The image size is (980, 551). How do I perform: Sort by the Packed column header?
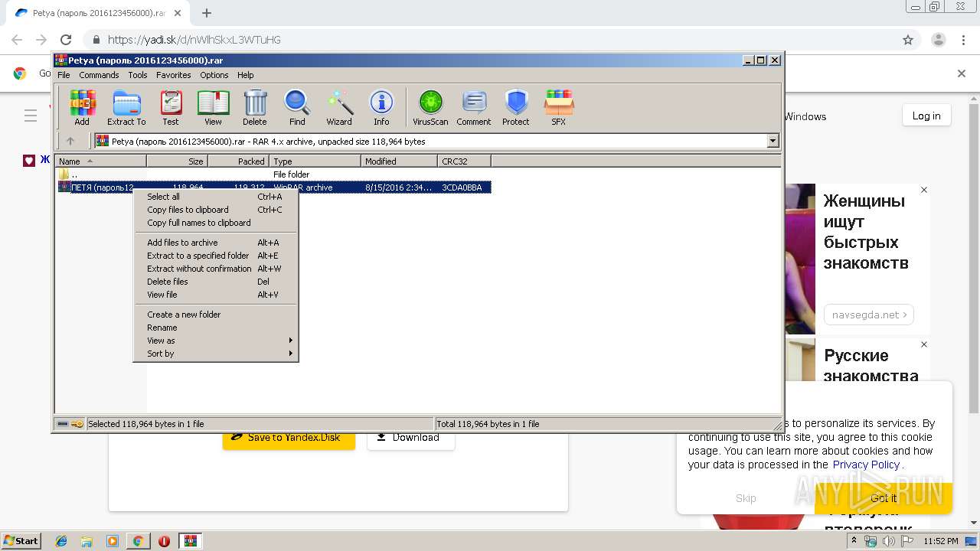click(x=238, y=161)
